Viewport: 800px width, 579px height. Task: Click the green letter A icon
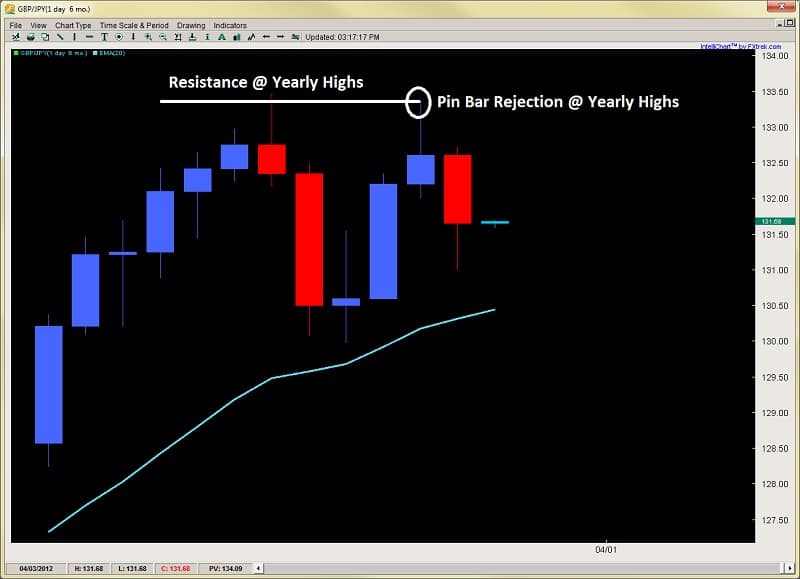coord(222,37)
